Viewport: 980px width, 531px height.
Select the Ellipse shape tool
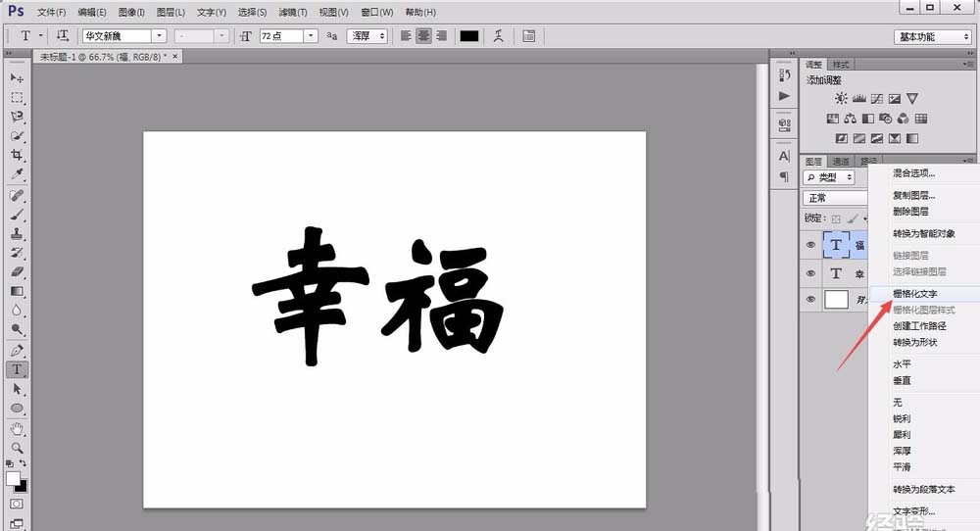pyautogui.click(x=17, y=409)
